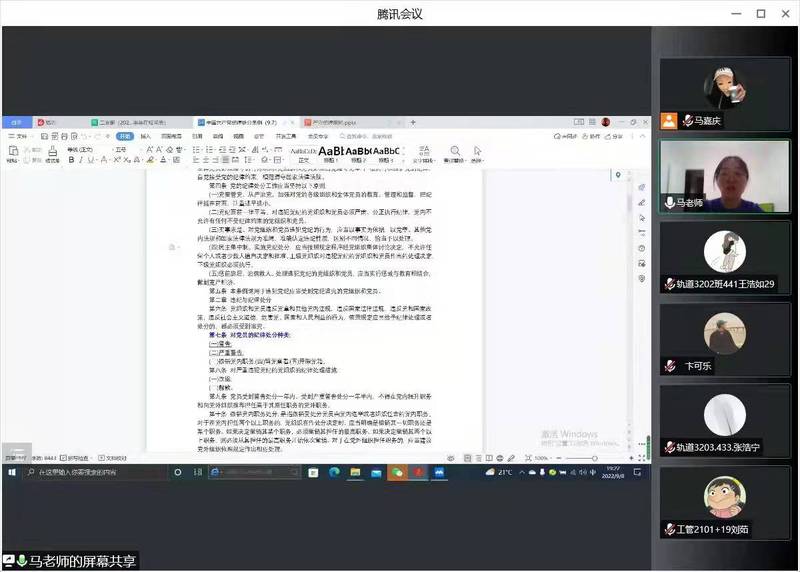The width and height of the screenshot is (800, 572).
Task: Switch to the 插入 ribbon tab
Action: coord(147,136)
